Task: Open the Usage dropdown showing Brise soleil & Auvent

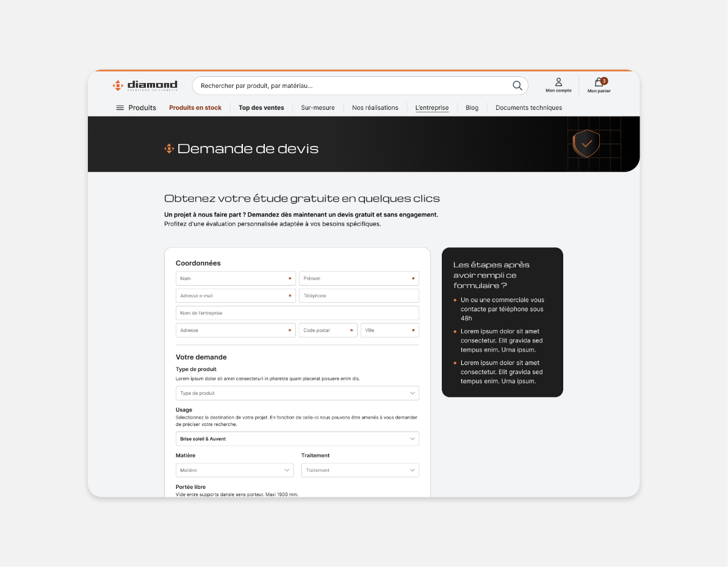Action: point(297,439)
